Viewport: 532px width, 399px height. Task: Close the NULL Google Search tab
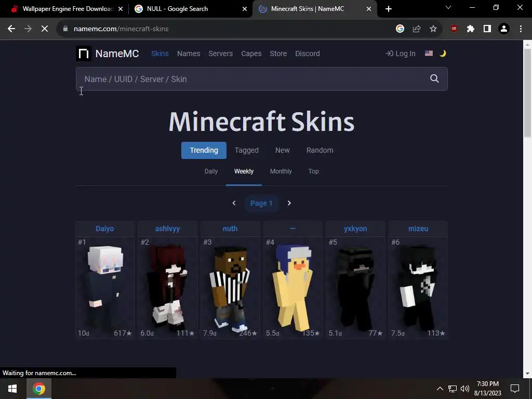point(245,9)
